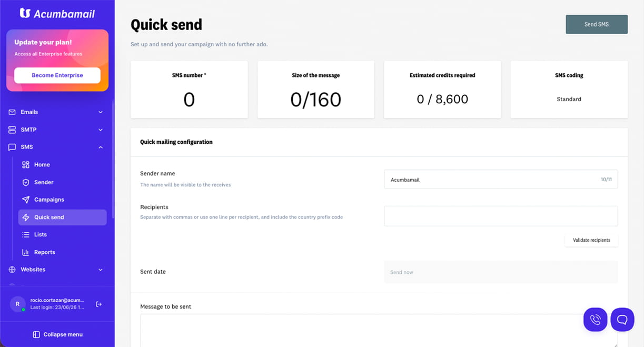Click the Send SMS button

[x=597, y=24]
